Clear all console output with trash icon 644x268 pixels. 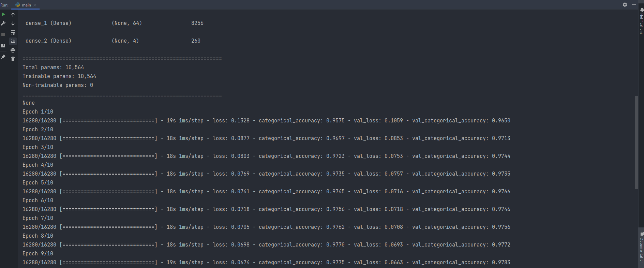[13, 59]
